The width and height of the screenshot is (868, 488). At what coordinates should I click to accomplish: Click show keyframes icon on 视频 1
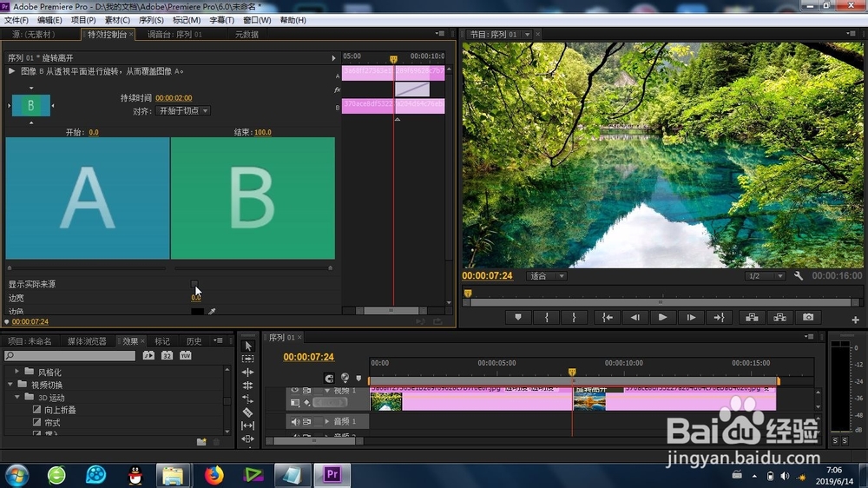click(x=306, y=403)
